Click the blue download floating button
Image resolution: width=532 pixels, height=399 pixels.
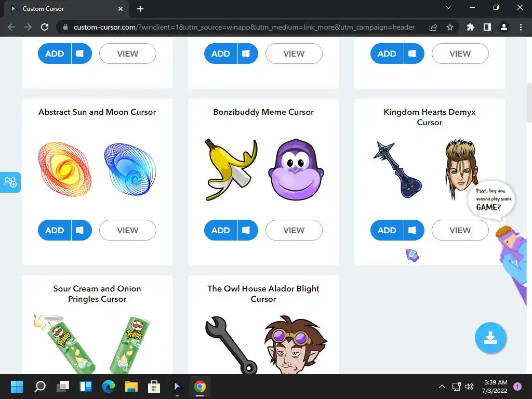(490, 338)
